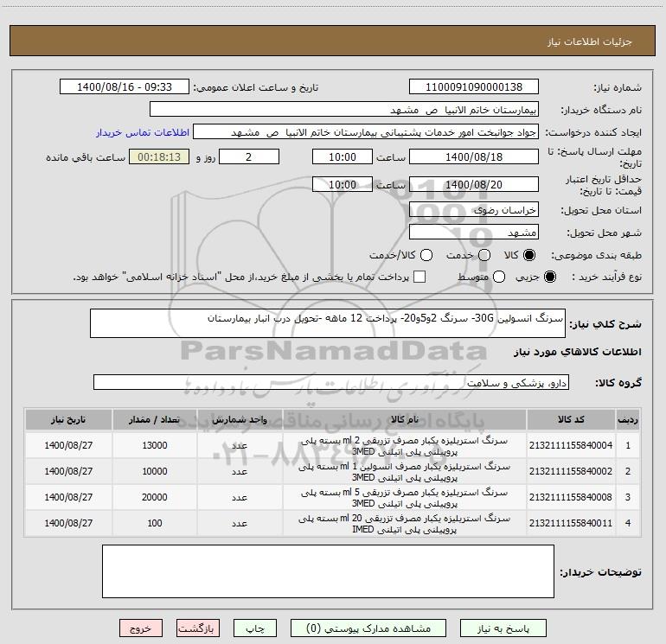The image size is (666, 644).
Task: Select the خدمت radio button
Action: pos(484,255)
